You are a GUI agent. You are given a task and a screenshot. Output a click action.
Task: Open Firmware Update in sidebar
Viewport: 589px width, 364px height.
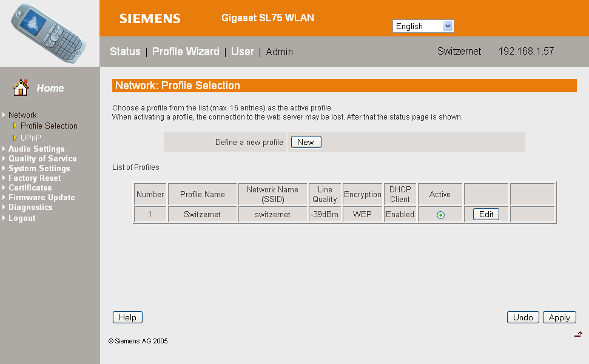42,198
